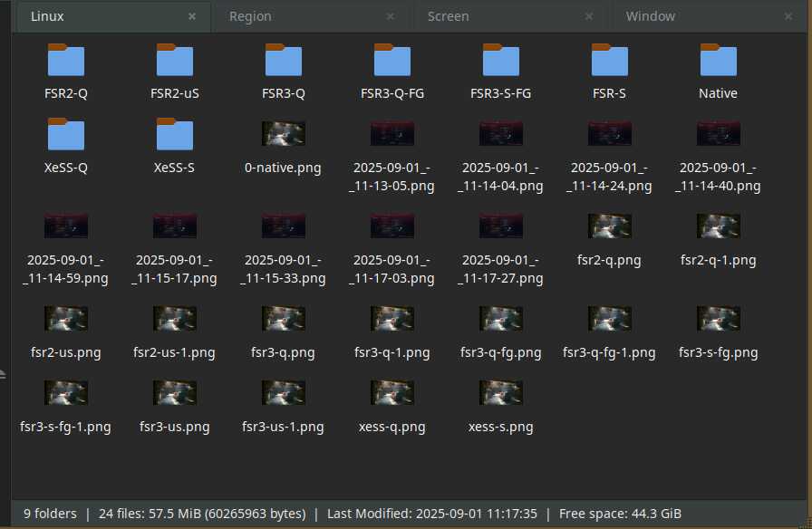
Task: Click the "fsr3-q-fg-1.png" file name text
Action: click(610, 353)
